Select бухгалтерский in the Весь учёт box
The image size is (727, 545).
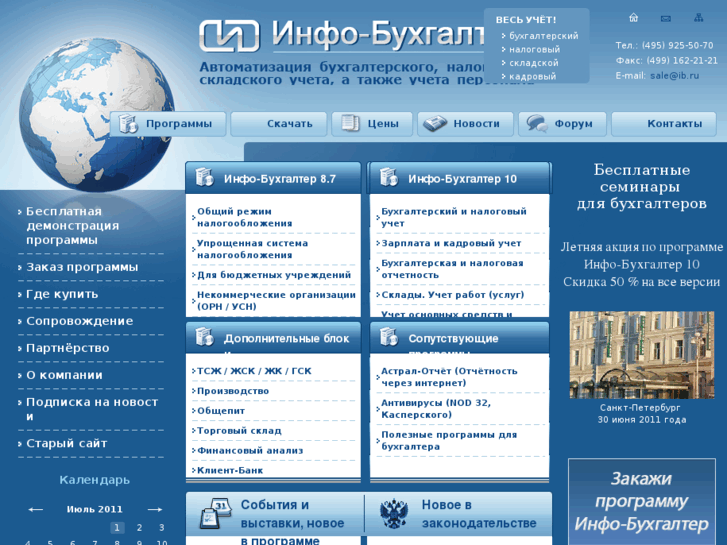tap(543, 36)
